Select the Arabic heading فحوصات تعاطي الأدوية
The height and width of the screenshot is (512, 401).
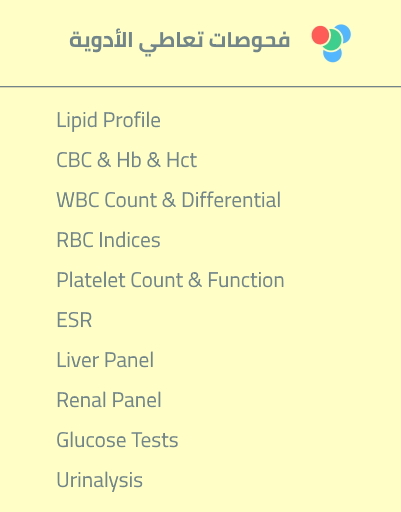pos(179,41)
